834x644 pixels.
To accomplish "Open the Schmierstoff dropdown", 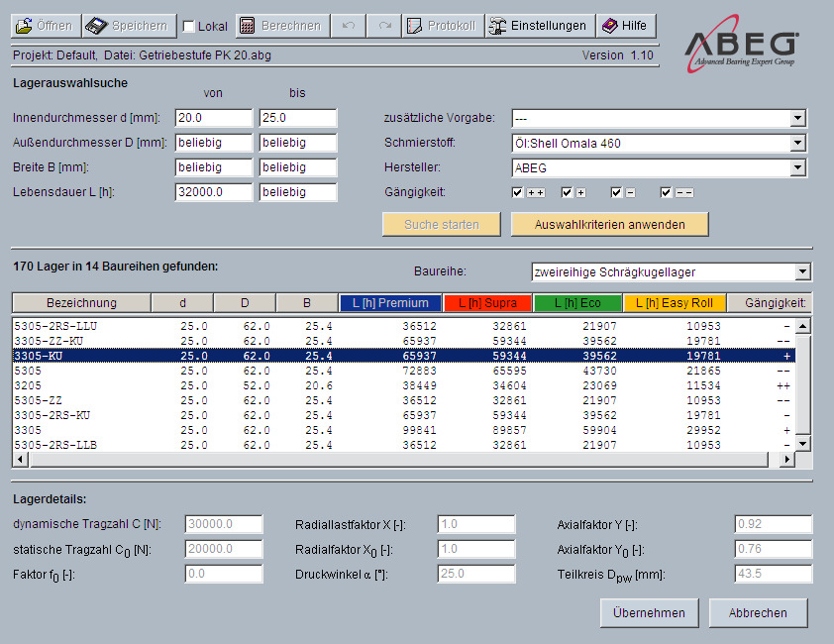I will coord(797,143).
